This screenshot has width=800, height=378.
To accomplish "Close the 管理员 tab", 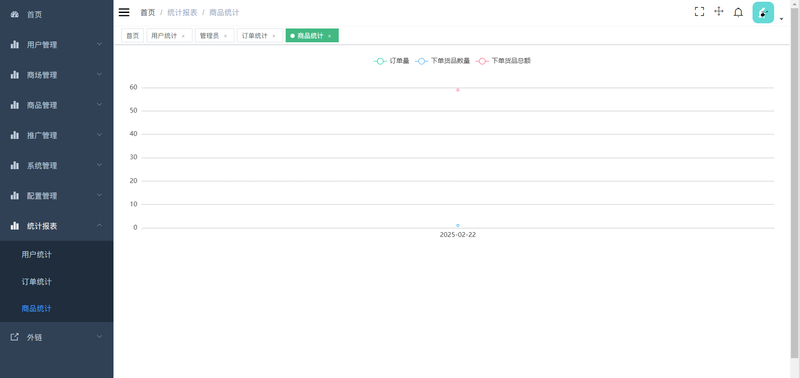I will 226,36.
